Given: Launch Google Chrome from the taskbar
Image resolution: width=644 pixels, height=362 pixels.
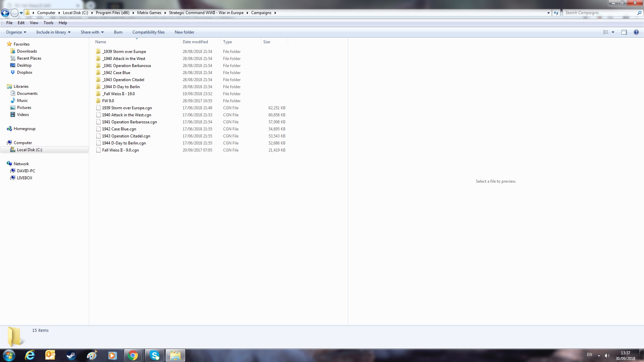Looking at the screenshot, I should (133, 355).
